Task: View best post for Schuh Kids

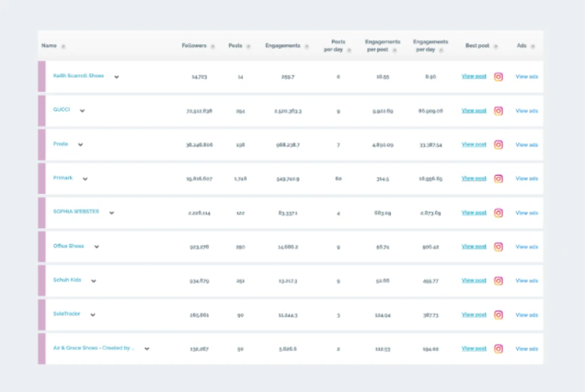Action: click(474, 281)
